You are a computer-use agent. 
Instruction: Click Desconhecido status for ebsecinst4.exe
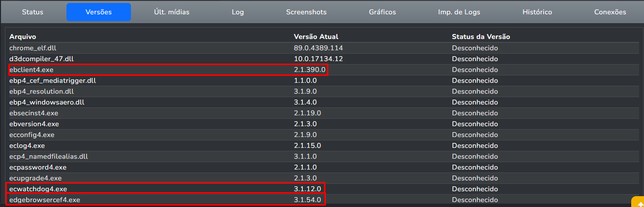click(475, 113)
